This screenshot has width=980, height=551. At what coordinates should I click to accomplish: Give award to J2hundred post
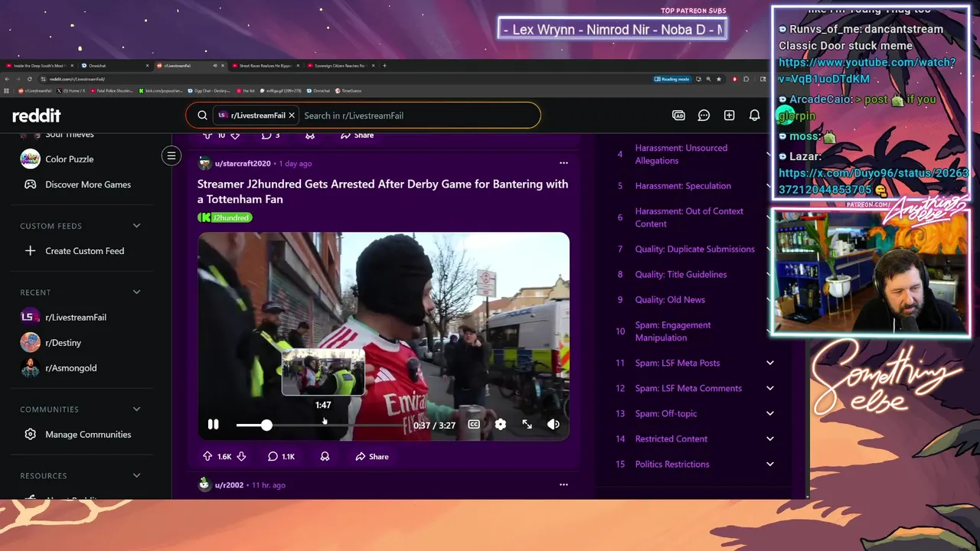point(325,457)
